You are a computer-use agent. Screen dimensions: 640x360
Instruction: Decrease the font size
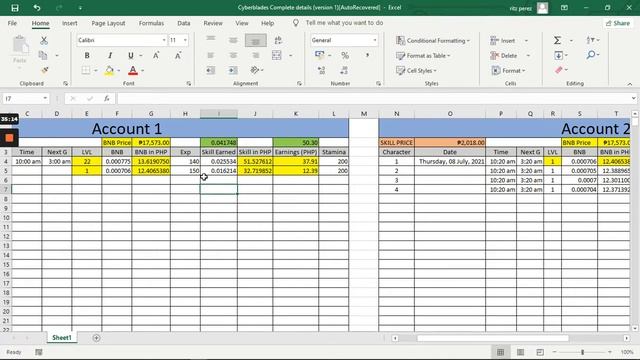pyautogui.click(x=178, y=56)
